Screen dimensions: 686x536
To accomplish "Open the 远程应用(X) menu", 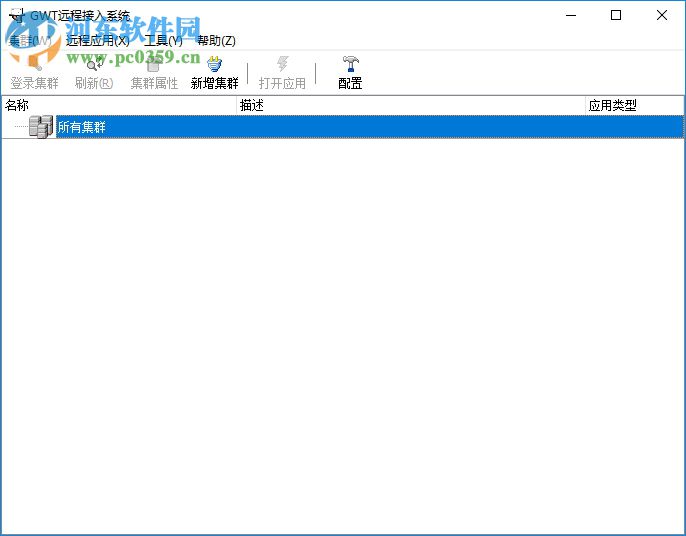I will (x=98, y=41).
